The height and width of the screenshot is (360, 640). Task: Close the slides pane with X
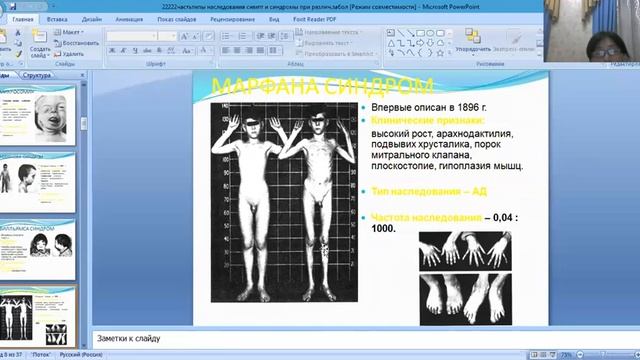tap(82, 75)
